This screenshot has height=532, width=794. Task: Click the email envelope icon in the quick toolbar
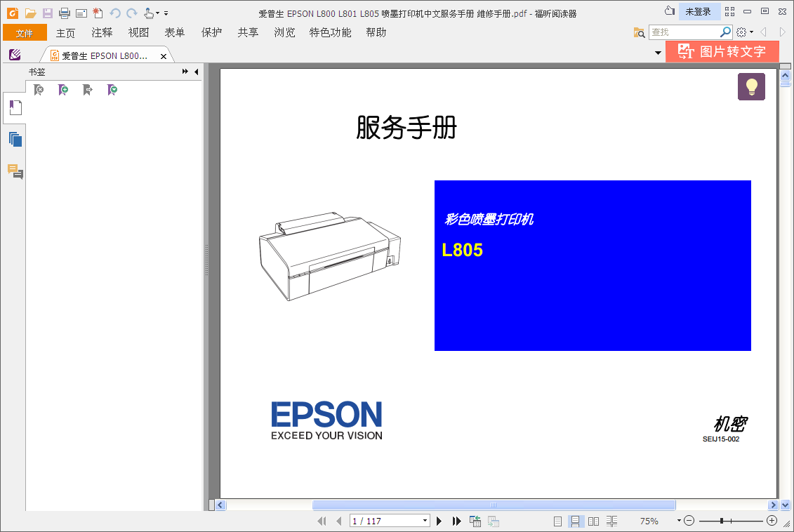pos(81,13)
